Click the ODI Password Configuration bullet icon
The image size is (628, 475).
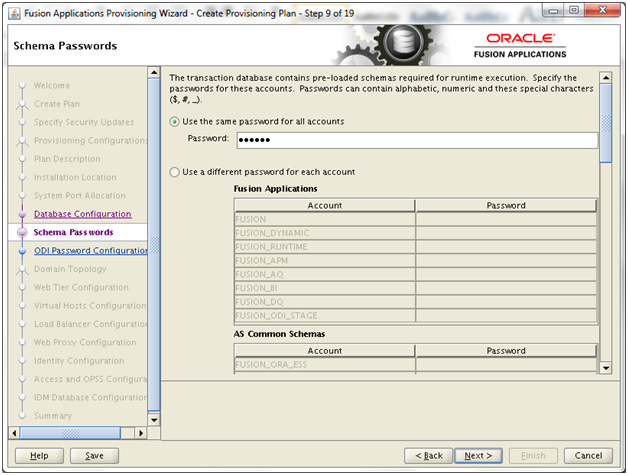[22, 251]
